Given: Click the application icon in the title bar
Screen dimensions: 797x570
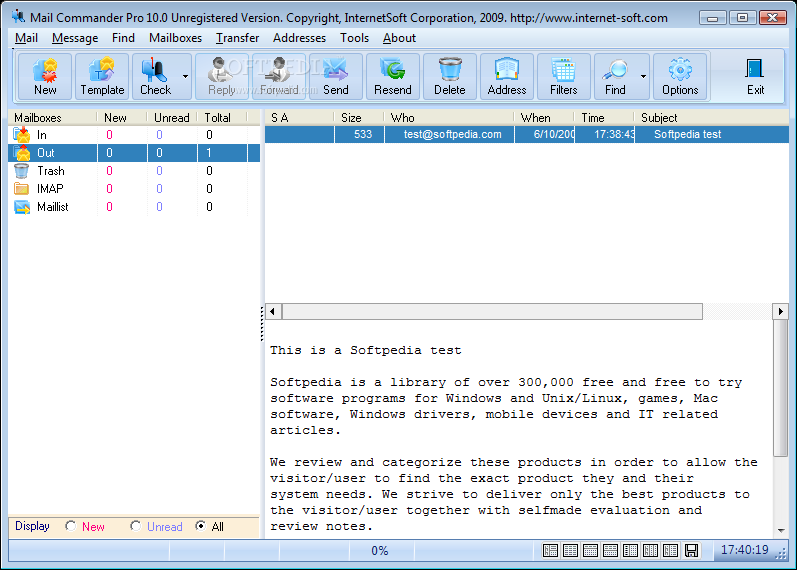Looking at the screenshot, I should [18, 17].
